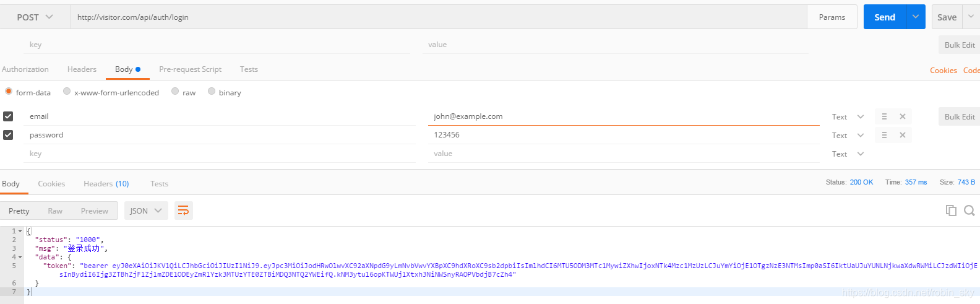Open the POST method dropdown

point(35,17)
